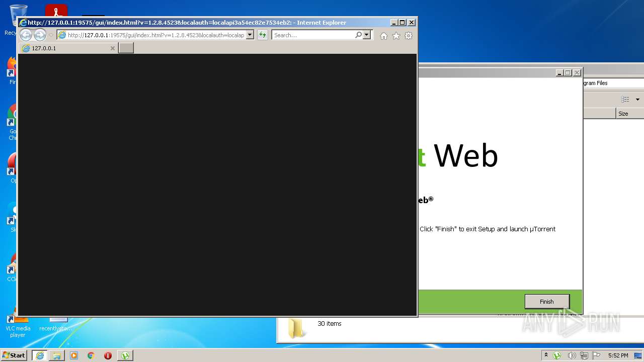Click the 30 items status text
The image size is (644, 362).
(x=330, y=324)
